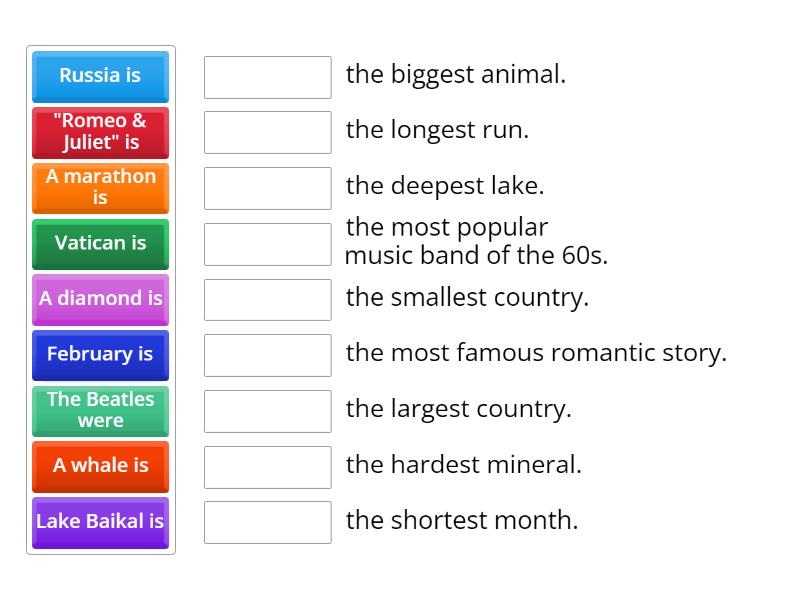The image size is (800, 600).
Task: Click the answer box beside "the longest run"
Action: tap(267, 130)
